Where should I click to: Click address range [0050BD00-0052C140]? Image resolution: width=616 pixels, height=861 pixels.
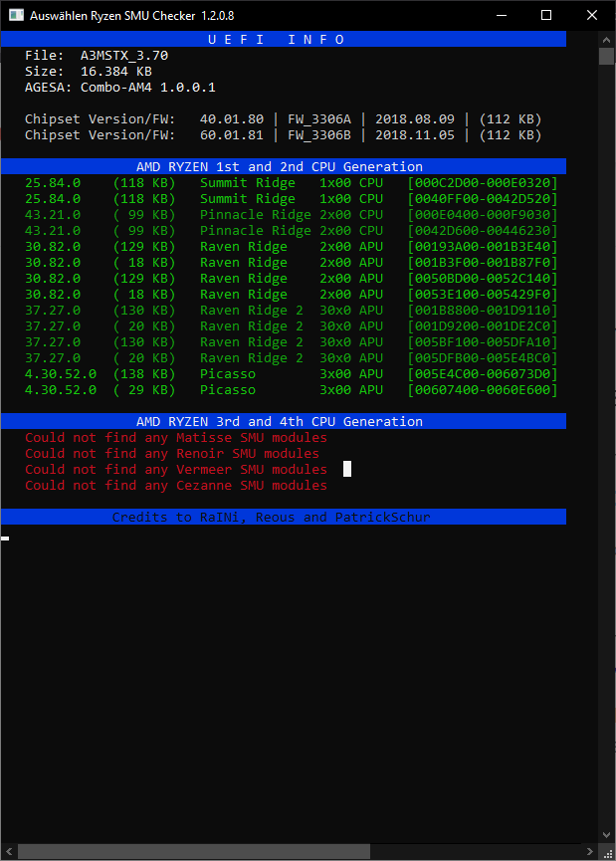point(483,279)
